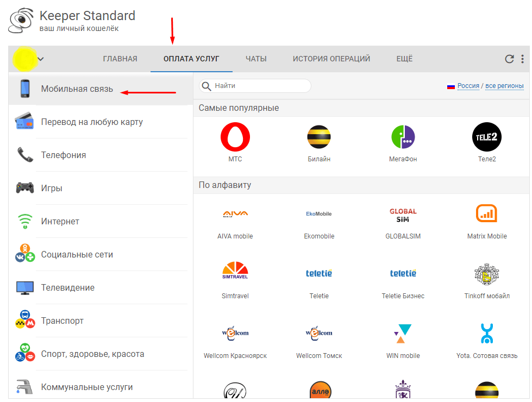Image resolution: width=532 pixels, height=402 pixels.
Task: Click the все регионы link
Action: 504,86
